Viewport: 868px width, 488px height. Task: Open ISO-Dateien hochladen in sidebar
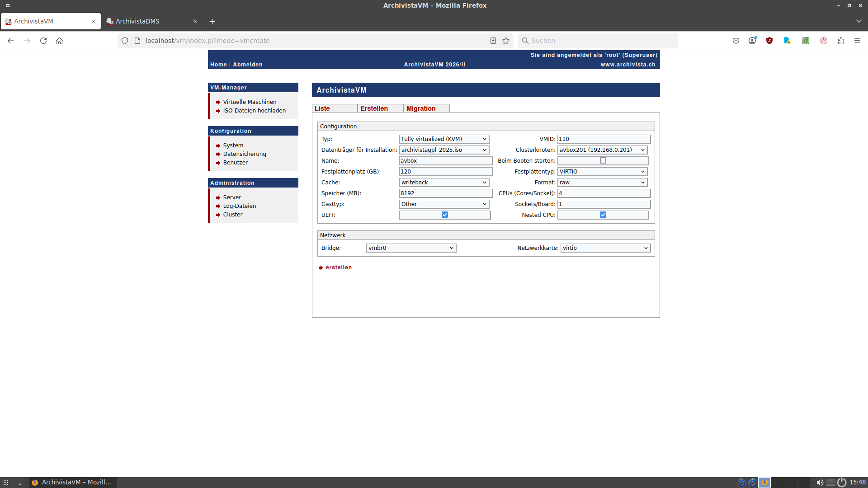pyautogui.click(x=254, y=111)
